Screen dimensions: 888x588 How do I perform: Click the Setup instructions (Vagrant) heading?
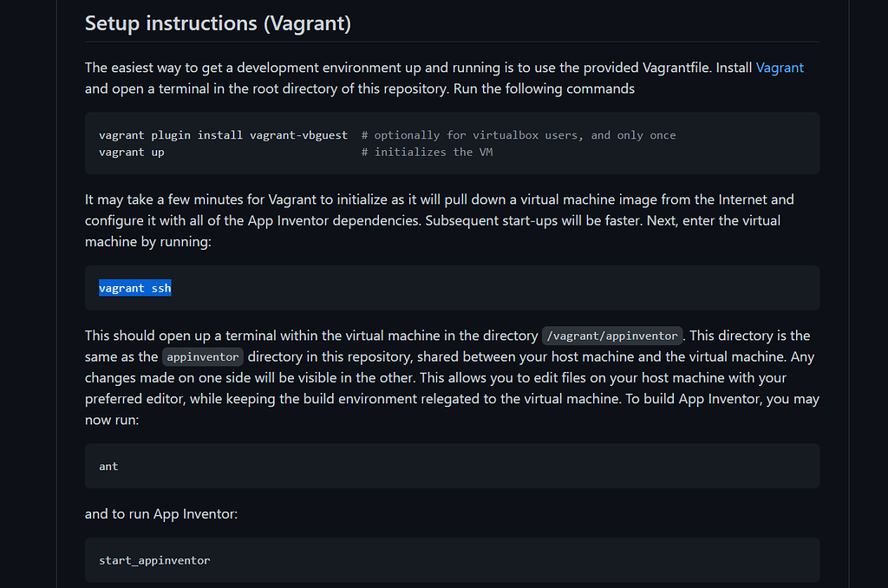pyautogui.click(x=218, y=23)
